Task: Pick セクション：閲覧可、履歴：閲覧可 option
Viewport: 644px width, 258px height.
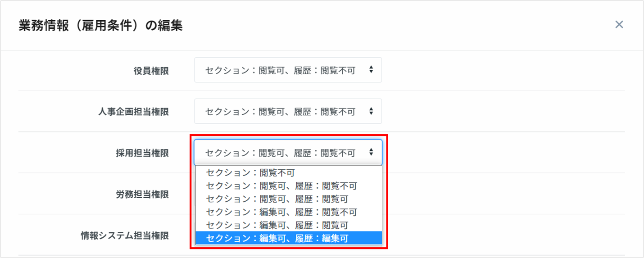Action: coord(277,199)
